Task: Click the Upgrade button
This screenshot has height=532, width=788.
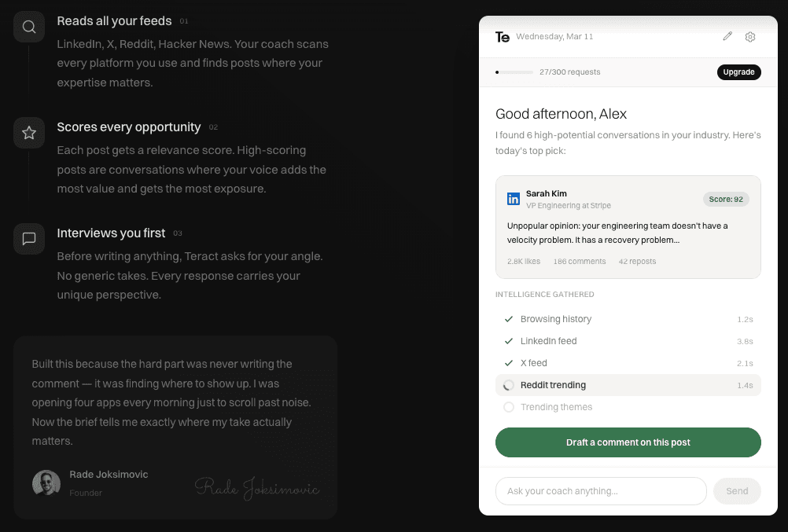Action: (738, 72)
